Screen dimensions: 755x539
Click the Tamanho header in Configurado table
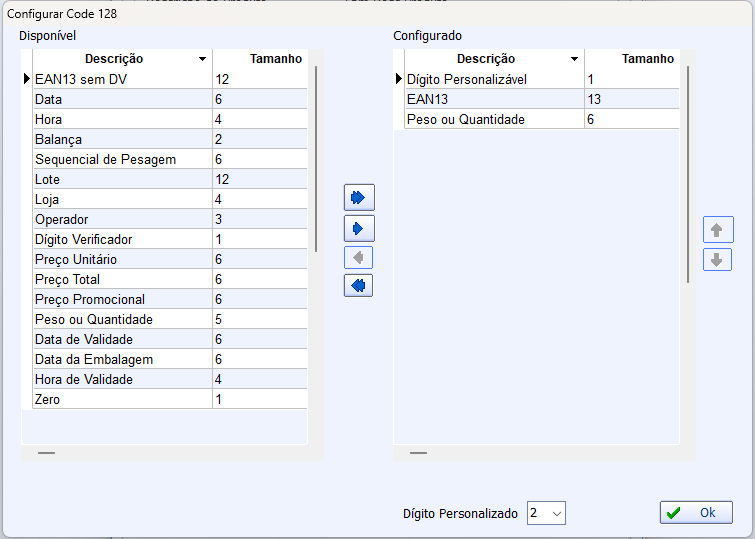click(x=632, y=59)
